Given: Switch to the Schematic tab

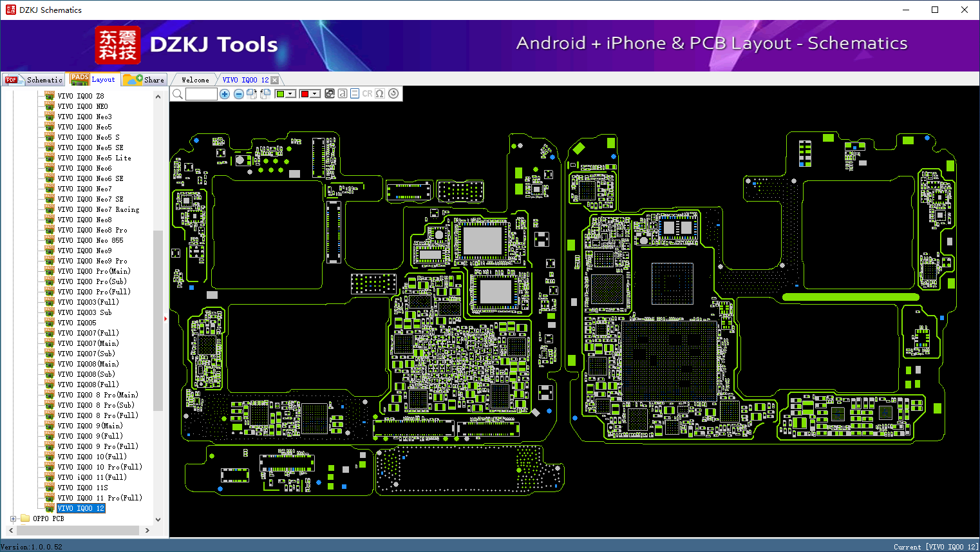Looking at the screenshot, I should pos(33,80).
